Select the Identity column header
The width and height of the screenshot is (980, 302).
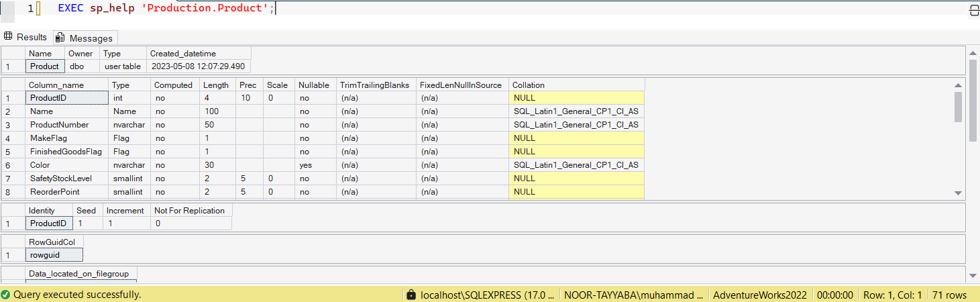(49, 211)
